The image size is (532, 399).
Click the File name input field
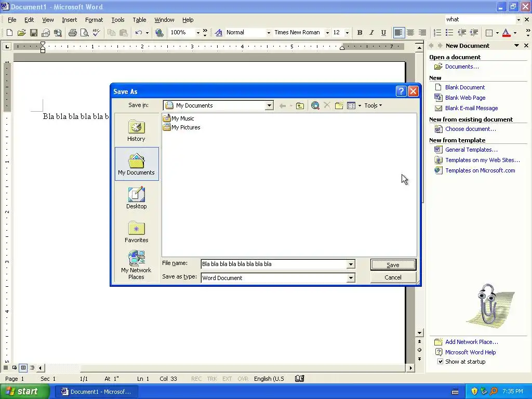(273, 264)
